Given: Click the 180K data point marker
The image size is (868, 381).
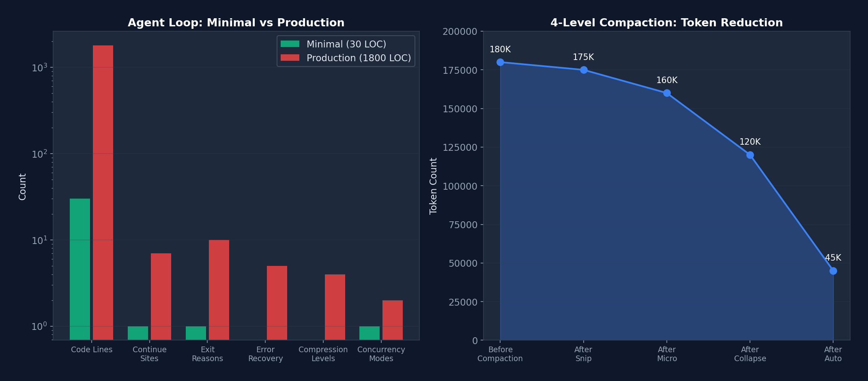Looking at the screenshot, I should tap(500, 62).
